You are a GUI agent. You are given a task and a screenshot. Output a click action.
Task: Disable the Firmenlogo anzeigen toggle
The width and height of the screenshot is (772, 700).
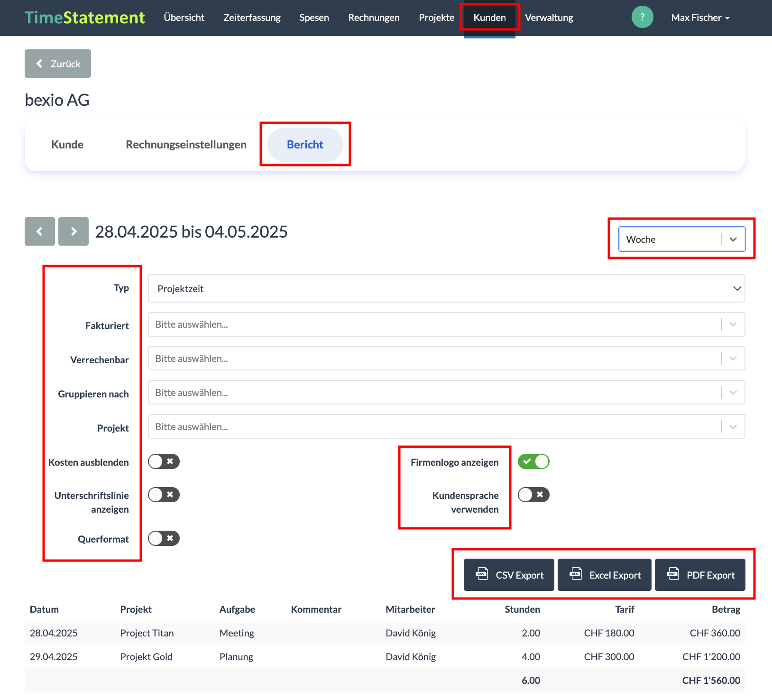(x=533, y=461)
